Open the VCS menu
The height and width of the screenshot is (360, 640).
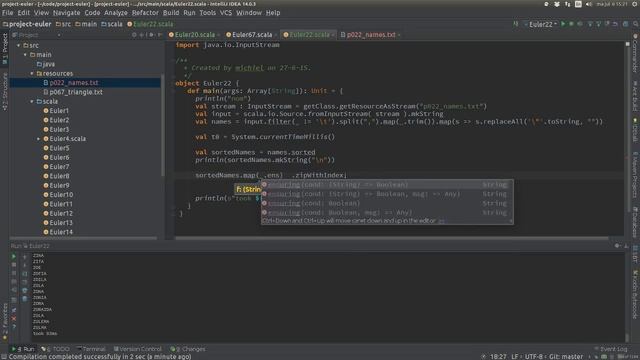(x=226, y=13)
